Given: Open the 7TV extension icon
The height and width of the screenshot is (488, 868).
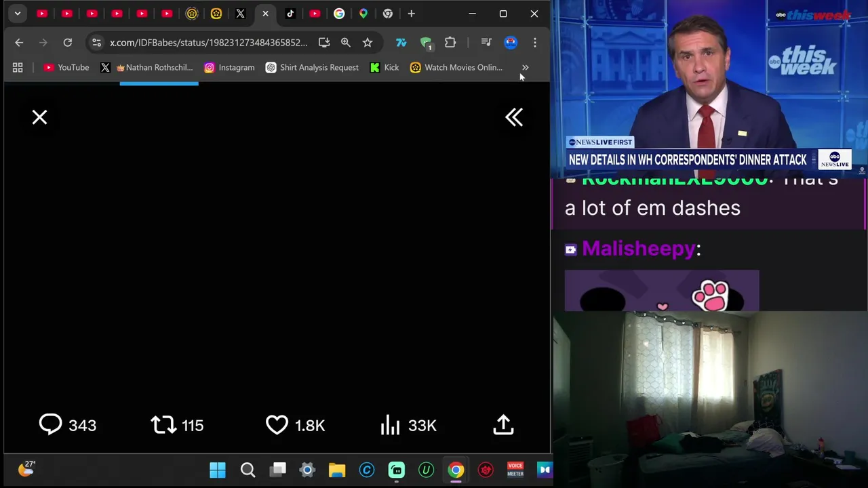Looking at the screenshot, I should click(401, 43).
